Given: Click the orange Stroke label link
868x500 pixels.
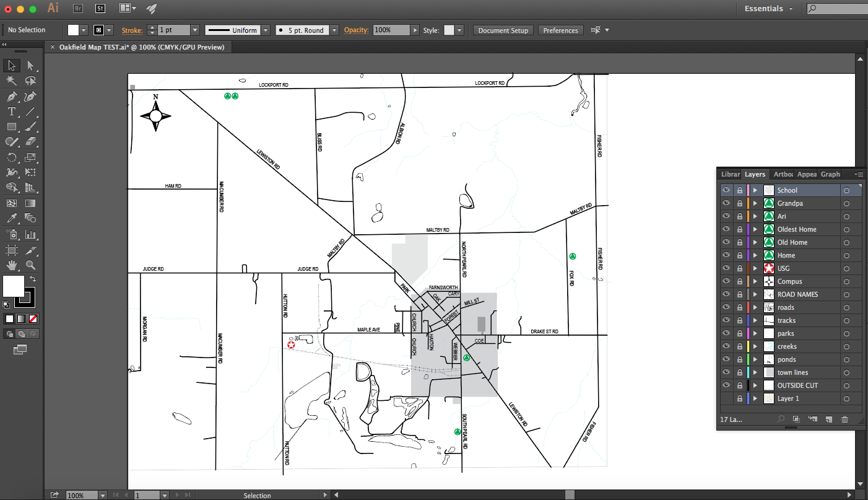Looking at the screenshot, I should tap(132, 30).
